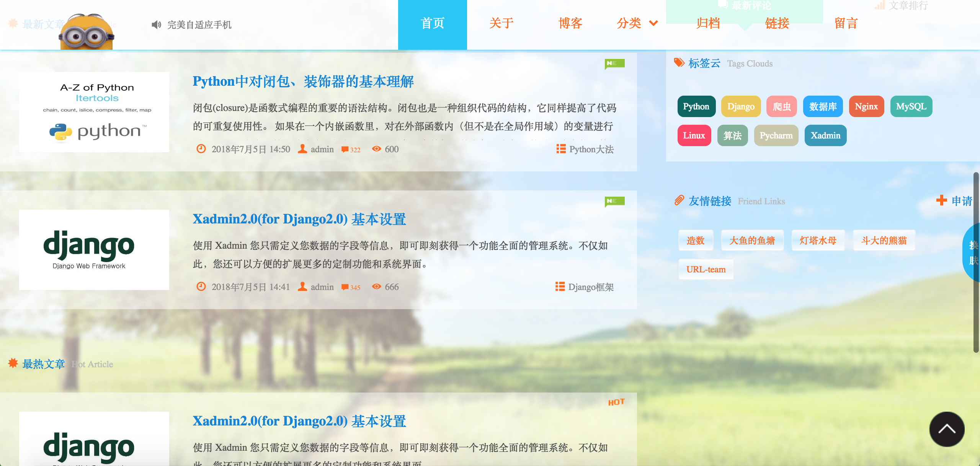Click the Django框架 category link

(x=591, y=287)
